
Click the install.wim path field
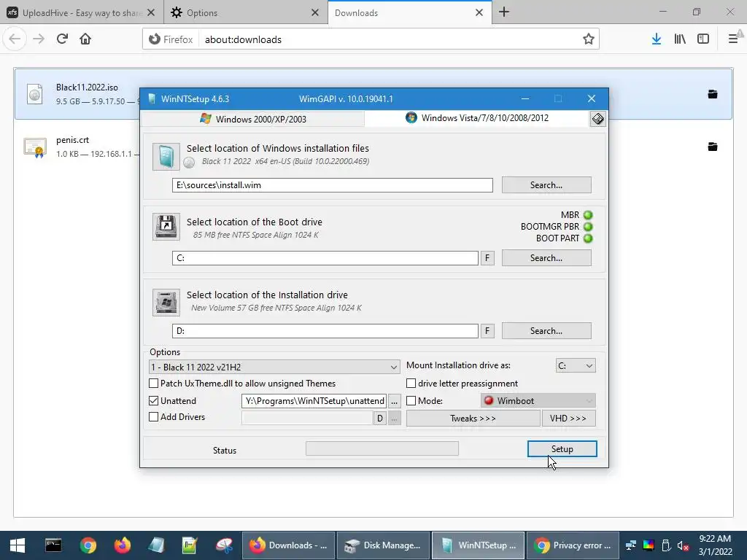(x=333, y=185)
